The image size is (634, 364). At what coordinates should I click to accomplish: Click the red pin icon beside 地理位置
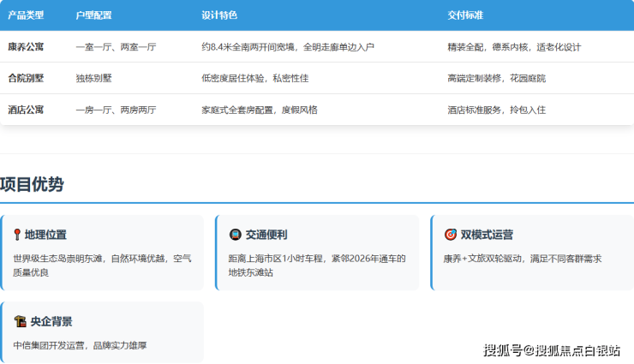click(17, 235)
